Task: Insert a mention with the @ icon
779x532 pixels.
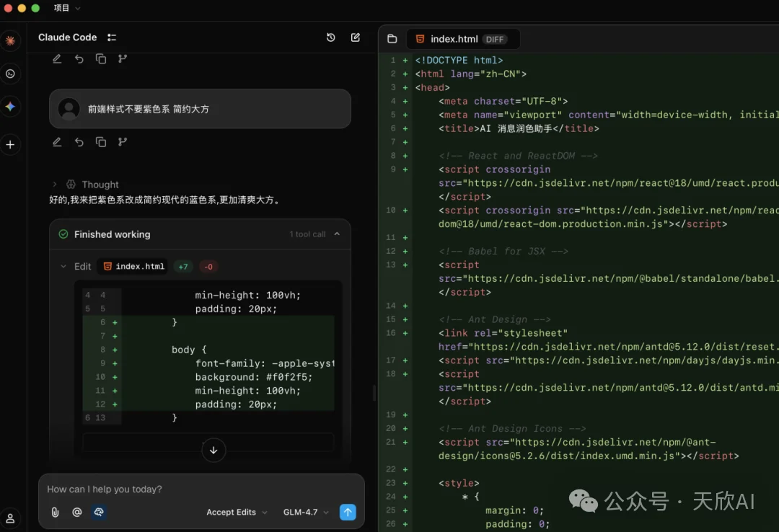Action: pos(76,512)
